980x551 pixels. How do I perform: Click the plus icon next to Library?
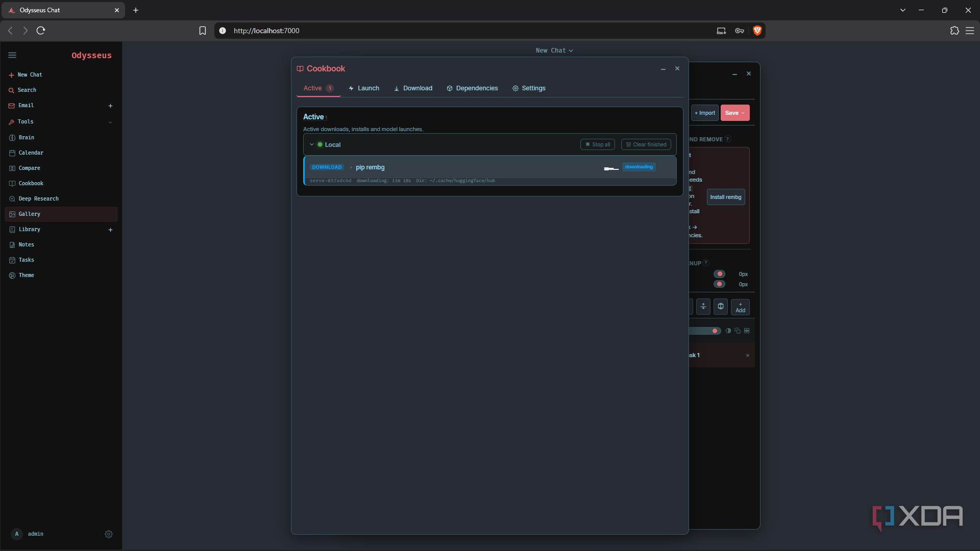(x=110, y=230)
